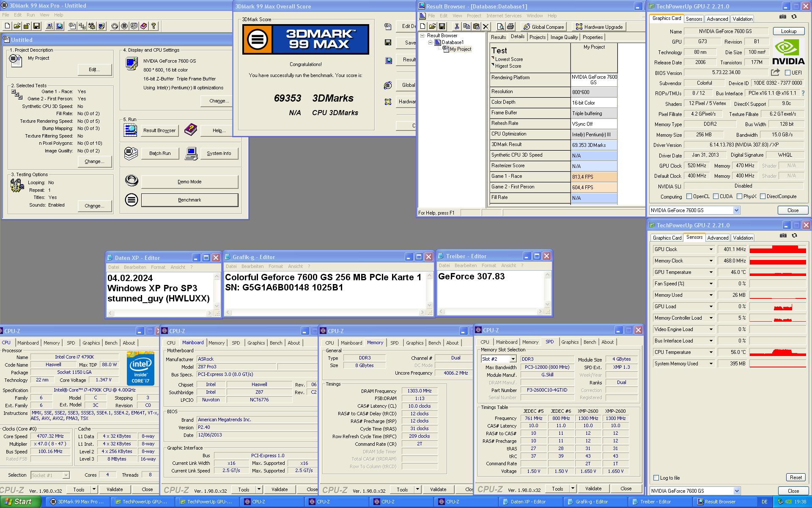The width and height of the screenshot is (812, 508).
Task: Click vertical scrollbar up arrow in Treiber editor
Action: [x=547, y=275]
